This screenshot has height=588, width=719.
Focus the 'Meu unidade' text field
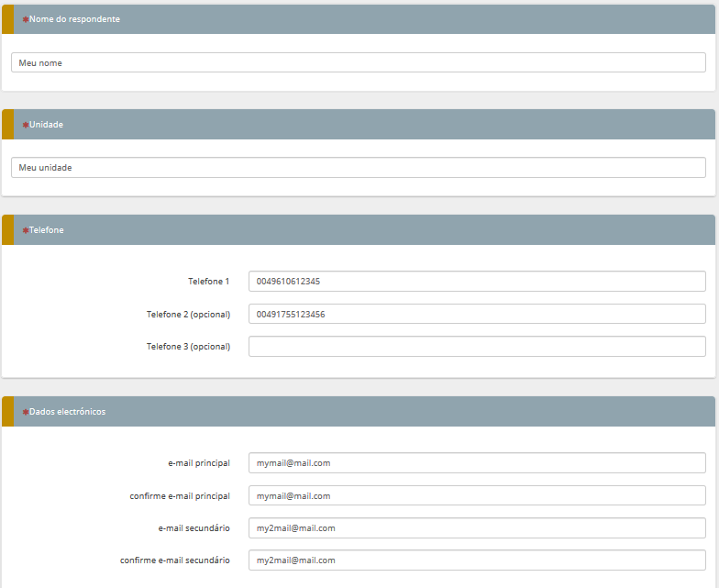pos(358,168)
